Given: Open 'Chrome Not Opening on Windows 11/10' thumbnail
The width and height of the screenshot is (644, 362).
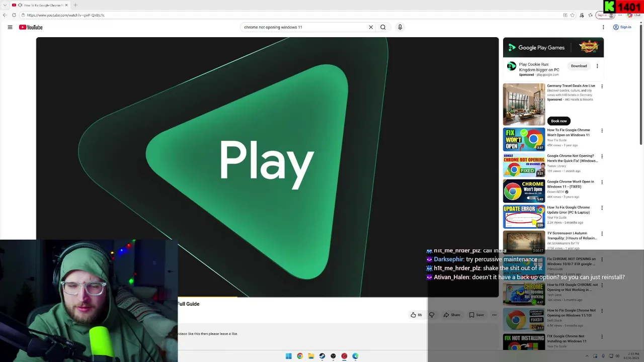Looking at the screenshot, I should [524, 319].
